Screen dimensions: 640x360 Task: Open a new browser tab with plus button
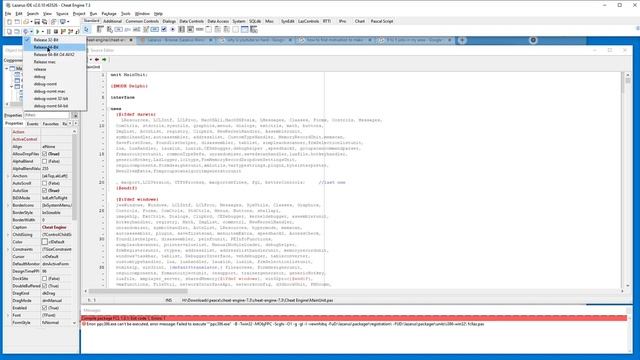[x=462, y=40]
